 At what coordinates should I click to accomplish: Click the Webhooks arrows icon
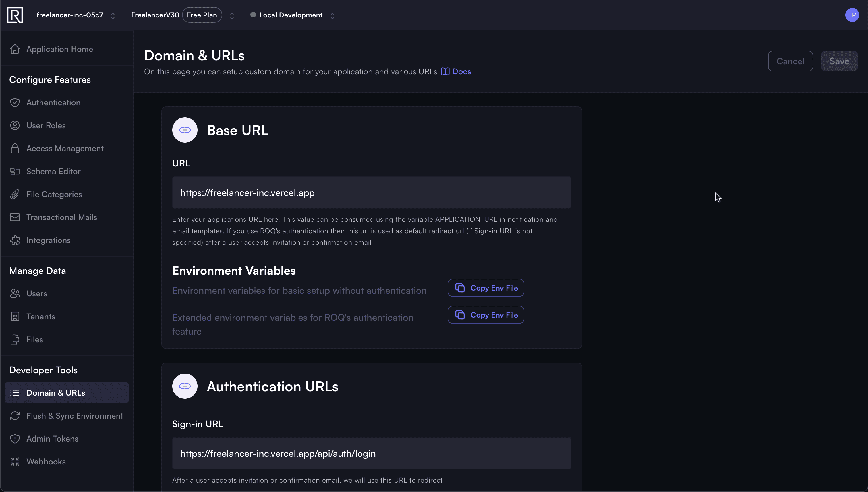(x=15, y=462)
